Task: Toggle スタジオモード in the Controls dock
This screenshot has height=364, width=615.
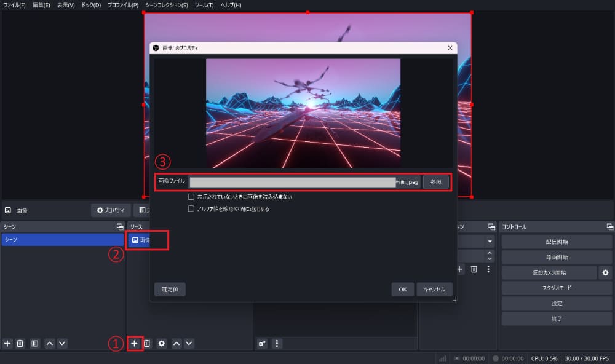Action: [x=557, y=288]
